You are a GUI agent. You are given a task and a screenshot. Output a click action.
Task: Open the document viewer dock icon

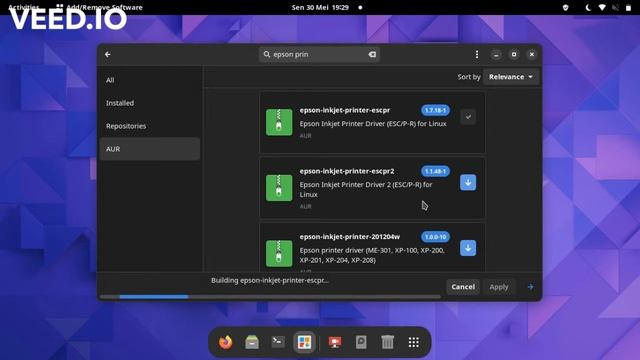361,342
